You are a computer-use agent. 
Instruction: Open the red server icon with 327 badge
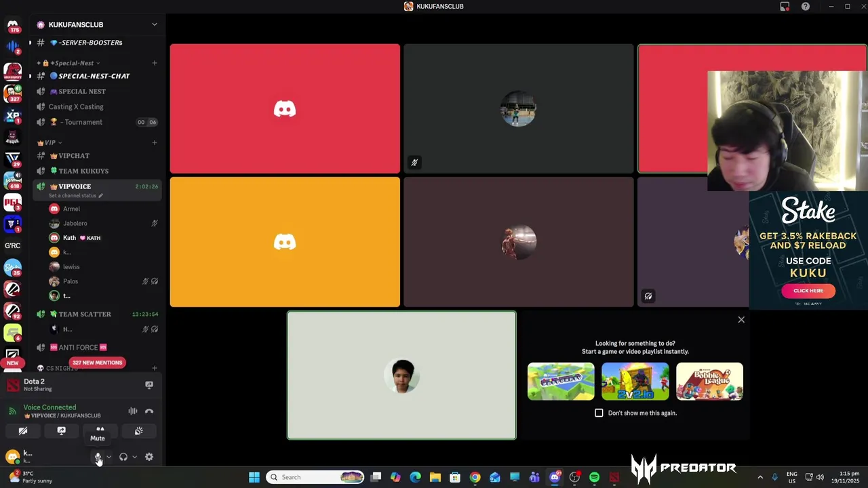[12, 93]
